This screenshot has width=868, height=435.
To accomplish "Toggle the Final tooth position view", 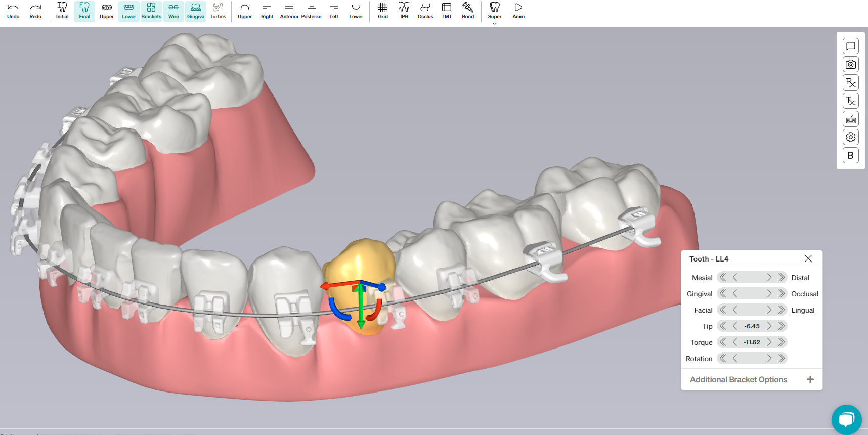I will tap(84, 11).
